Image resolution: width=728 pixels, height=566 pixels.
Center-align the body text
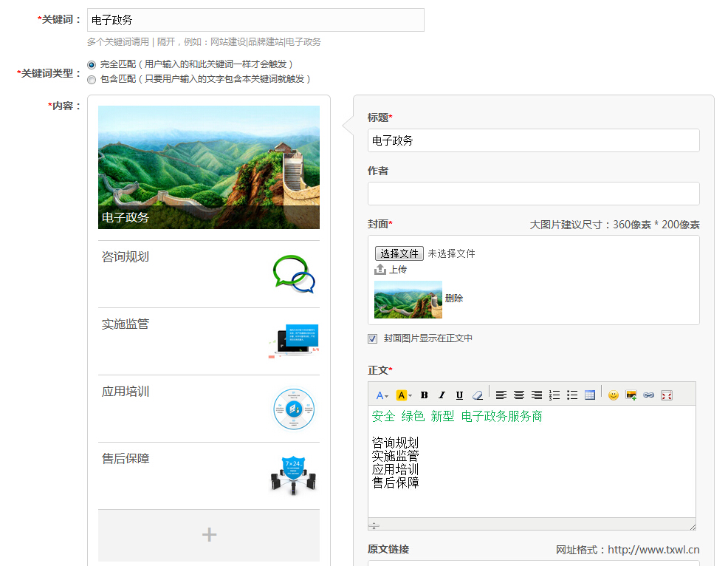tap(519, 395)
